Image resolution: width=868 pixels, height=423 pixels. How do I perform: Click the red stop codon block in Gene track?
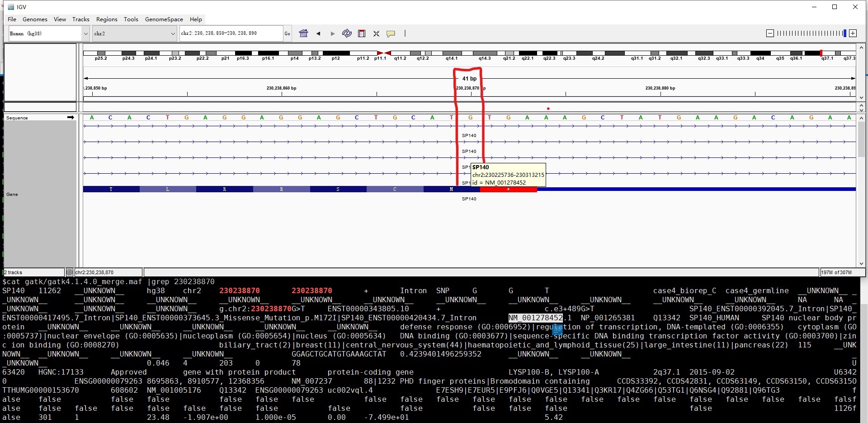pos(508,190)
